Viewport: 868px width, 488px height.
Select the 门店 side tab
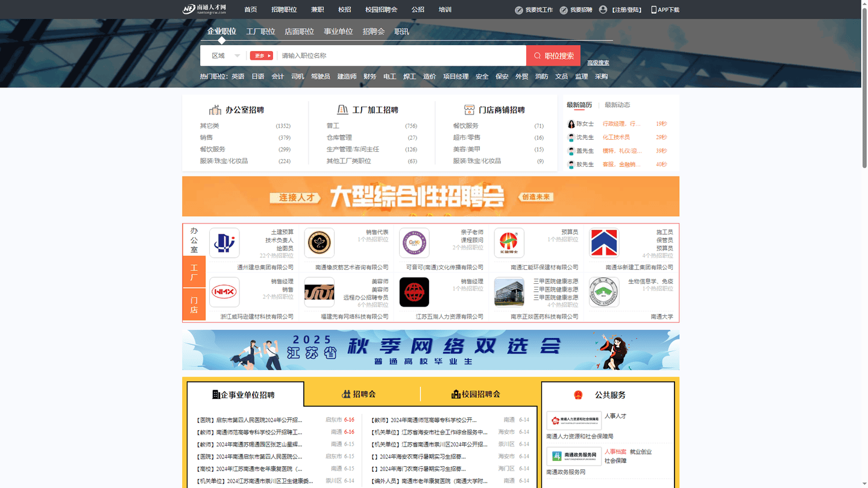point(194,305)
